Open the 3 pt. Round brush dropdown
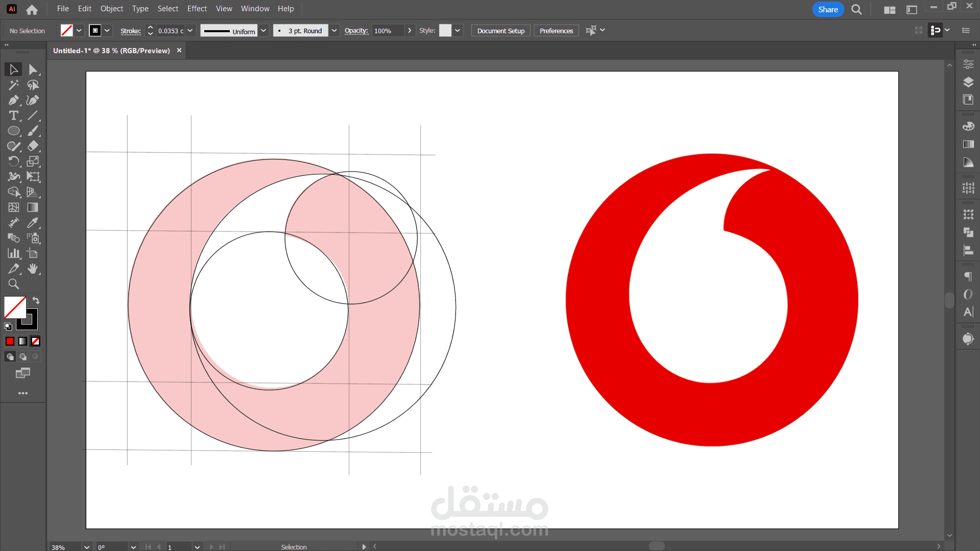 coord(334,31)
